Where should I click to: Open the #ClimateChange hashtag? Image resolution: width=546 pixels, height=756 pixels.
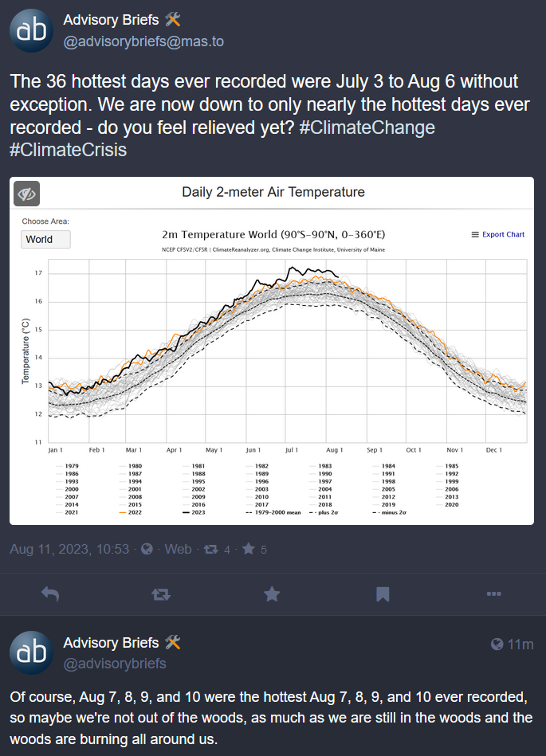pos(367,127)
